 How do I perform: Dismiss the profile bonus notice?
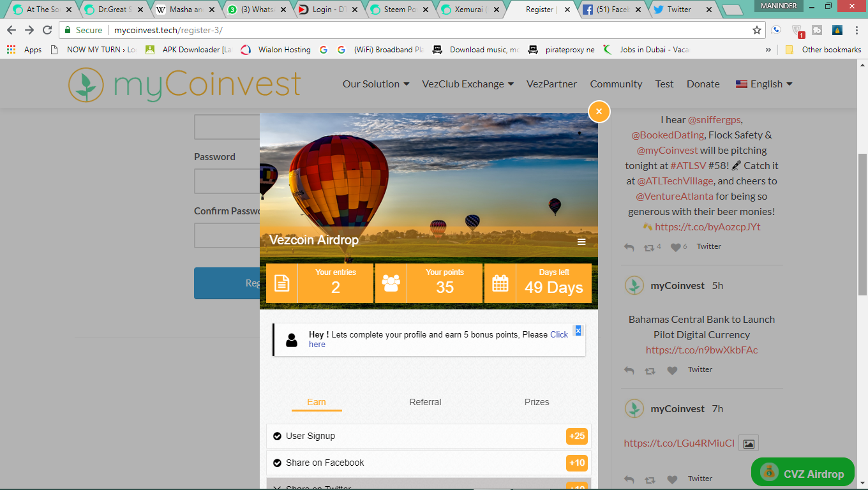coord(578,330)
